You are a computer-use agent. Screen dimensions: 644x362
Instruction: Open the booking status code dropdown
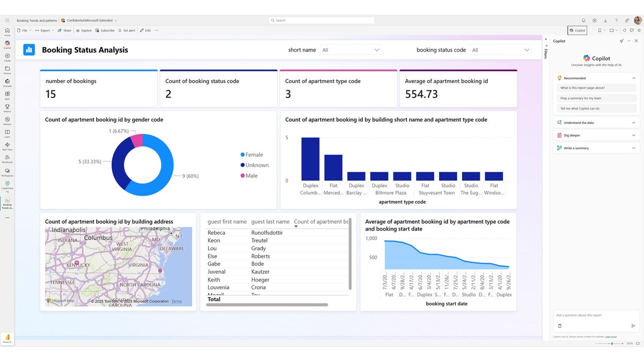[501, 50]
